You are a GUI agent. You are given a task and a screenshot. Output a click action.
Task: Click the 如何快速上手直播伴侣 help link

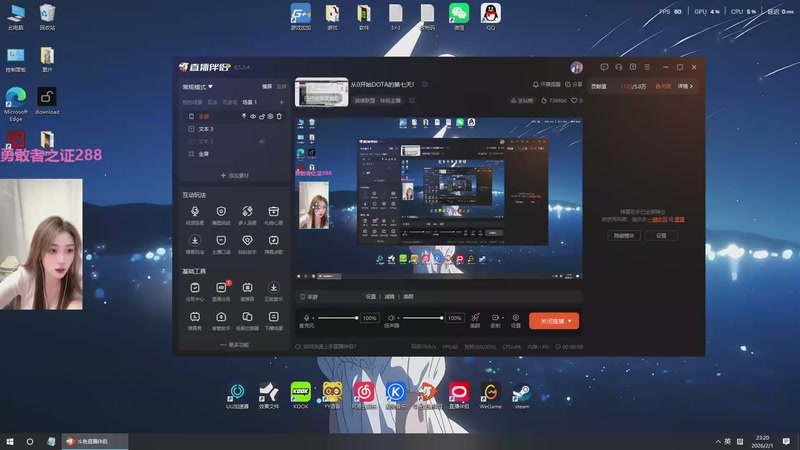[326, 347]
